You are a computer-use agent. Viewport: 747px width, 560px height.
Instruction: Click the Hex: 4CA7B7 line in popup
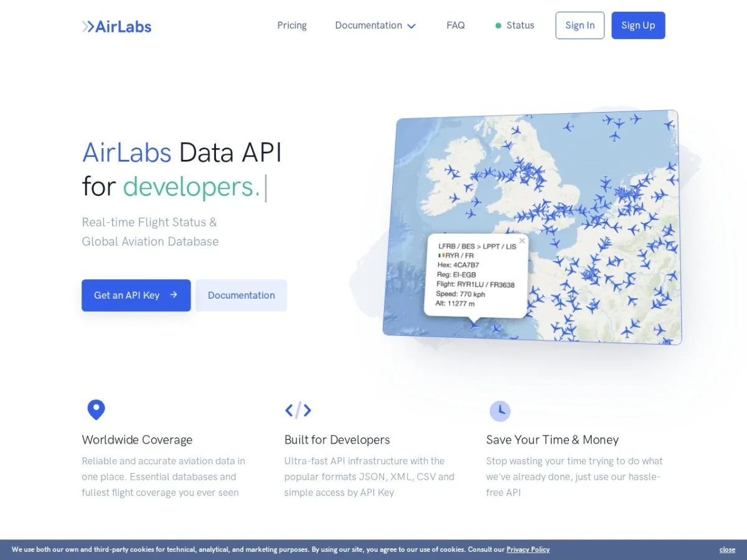458,265
